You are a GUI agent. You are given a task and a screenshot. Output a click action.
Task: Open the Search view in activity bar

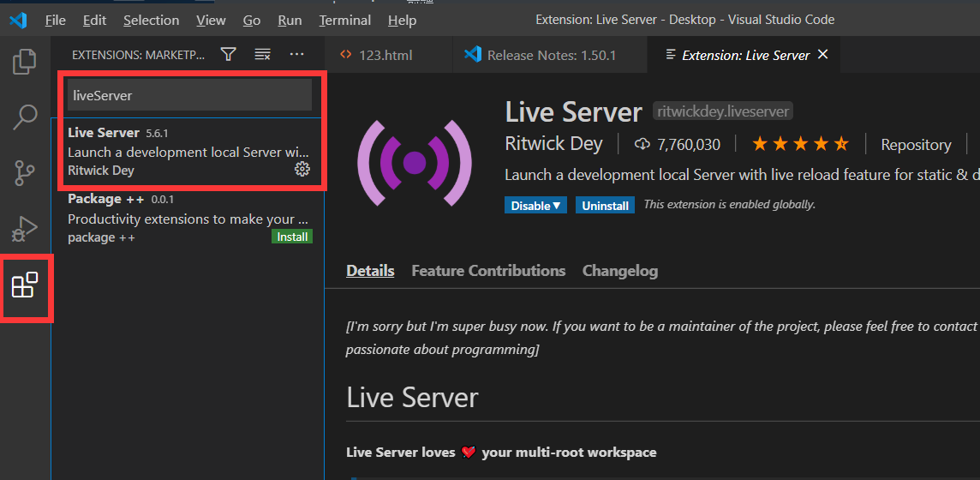pyautogui.click(x=24, y=117)
